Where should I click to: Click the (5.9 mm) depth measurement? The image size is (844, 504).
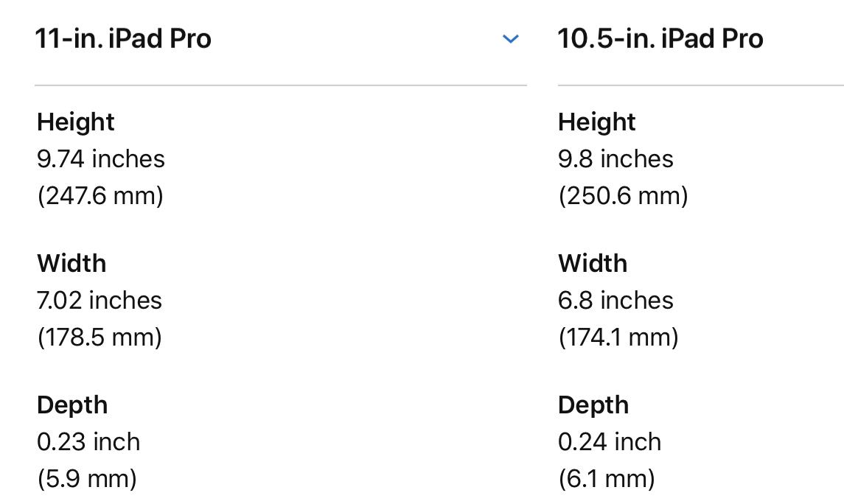(x=87, y=479)
